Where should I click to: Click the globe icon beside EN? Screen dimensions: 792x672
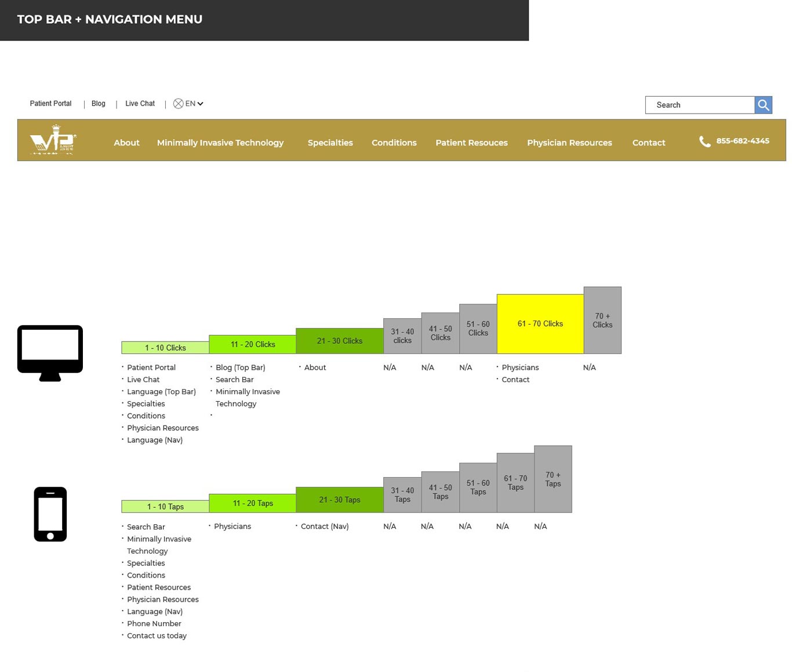coord(179,104)
